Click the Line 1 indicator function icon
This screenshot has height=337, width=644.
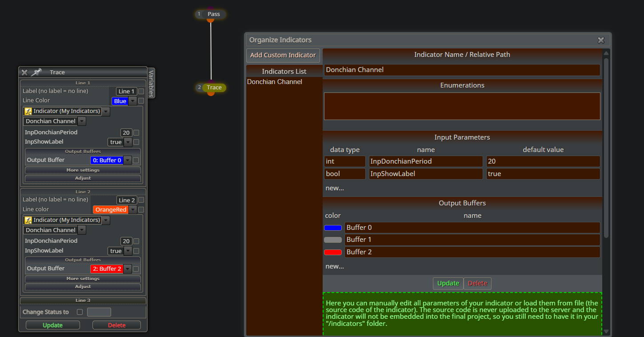(28, 111)
